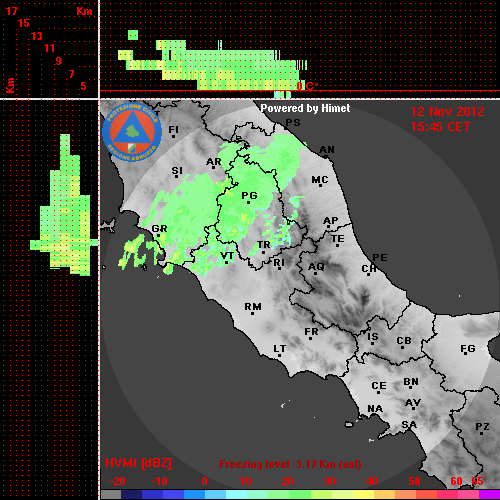Click the PS city label

tap(293, 123)
